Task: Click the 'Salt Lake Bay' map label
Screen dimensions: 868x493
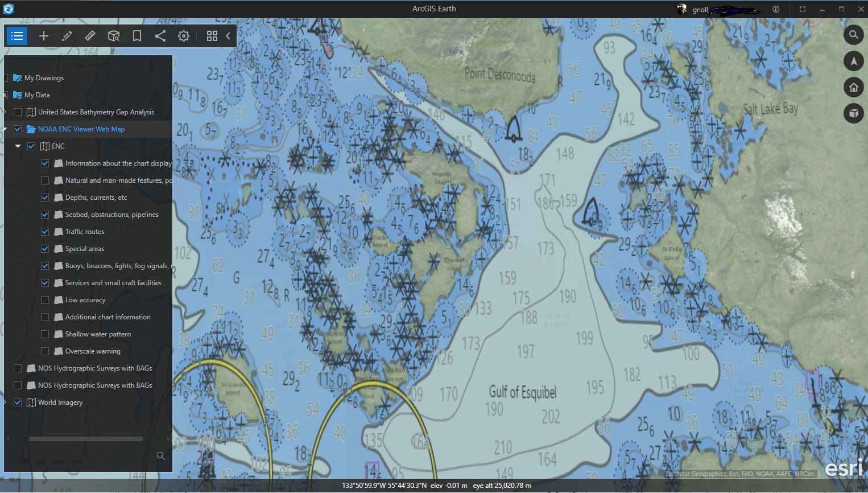Action: 771,108
